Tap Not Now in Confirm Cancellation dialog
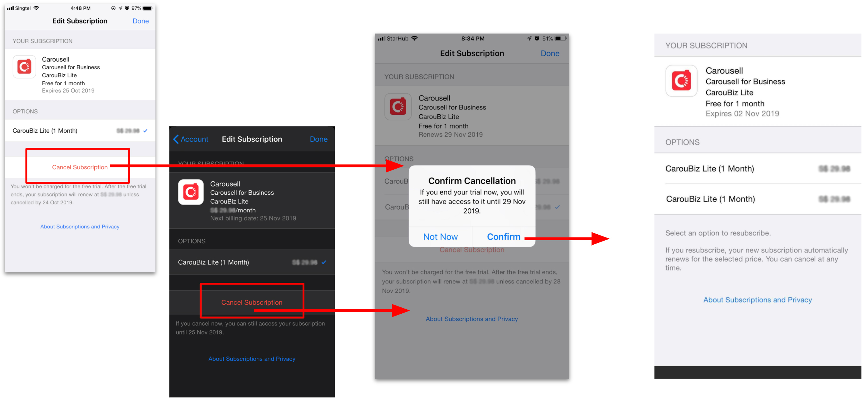 tap(440, 237)
